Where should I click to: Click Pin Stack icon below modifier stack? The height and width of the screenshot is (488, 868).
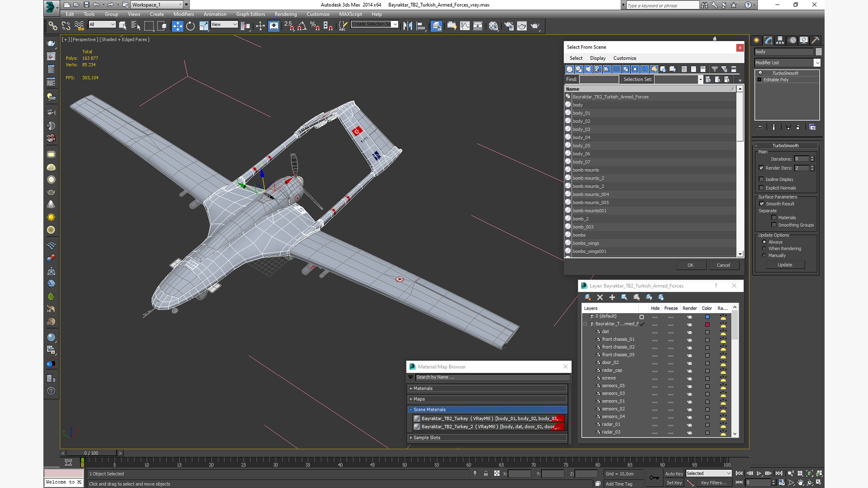(x=759, y=127)
